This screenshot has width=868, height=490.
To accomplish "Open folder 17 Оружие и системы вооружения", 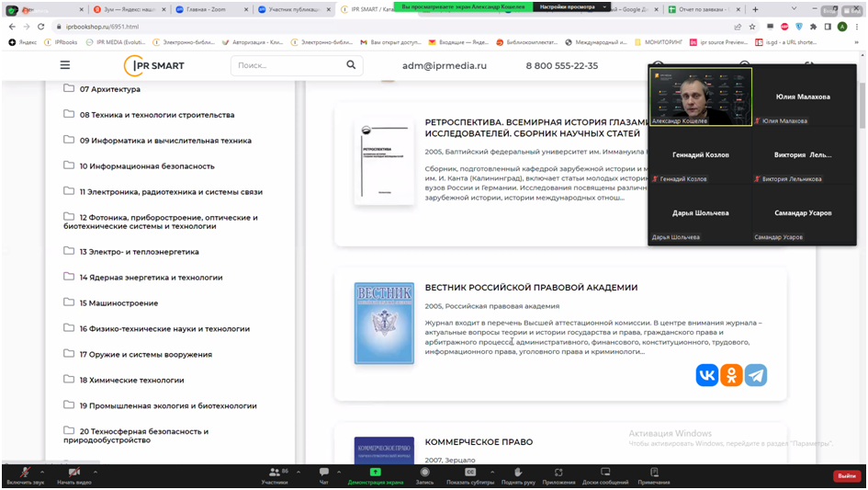I will (139, 354).
